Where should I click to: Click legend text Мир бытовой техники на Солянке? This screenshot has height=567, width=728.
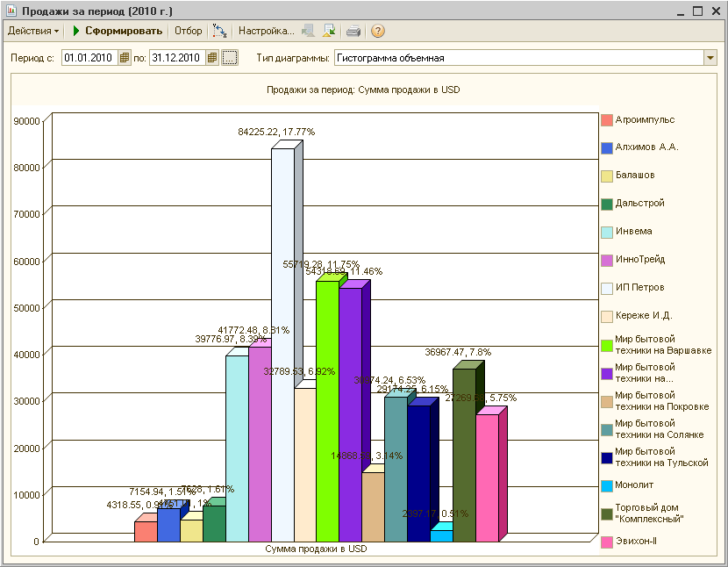[x=660, y=429]
